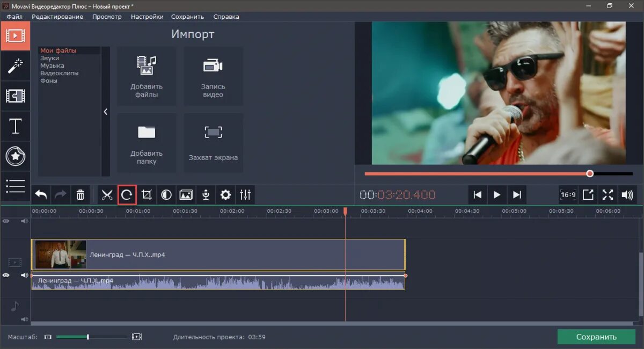Viewport: 644px width, 349px height.
Task: Click the 00:03:20.400 timecode display
Action: point(398,194)
